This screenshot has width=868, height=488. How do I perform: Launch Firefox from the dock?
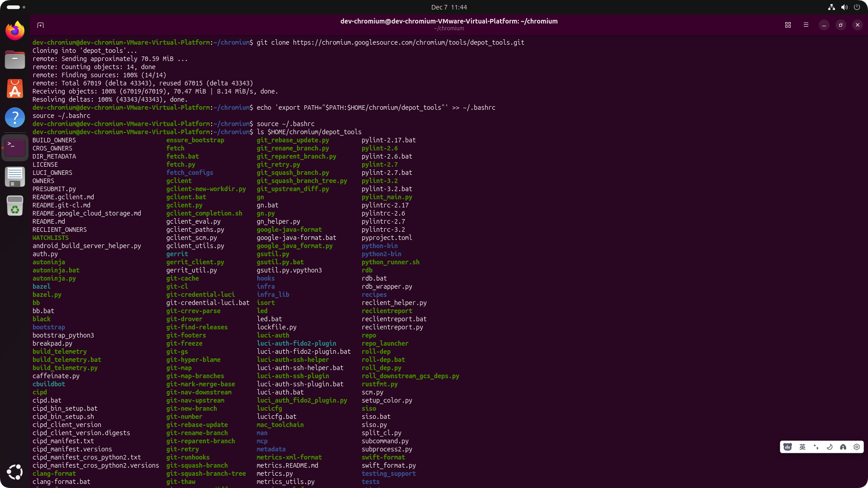[15, 31]
